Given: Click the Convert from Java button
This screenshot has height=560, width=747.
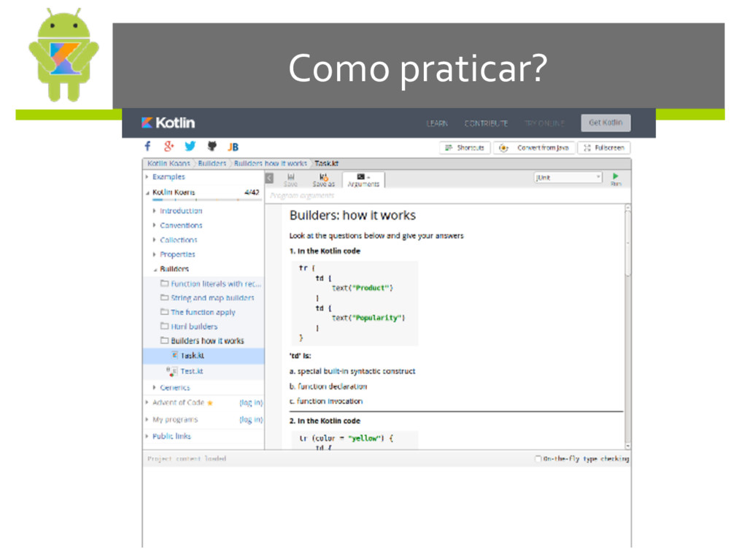Looking at the screenshot, I should tap(534, 147).
